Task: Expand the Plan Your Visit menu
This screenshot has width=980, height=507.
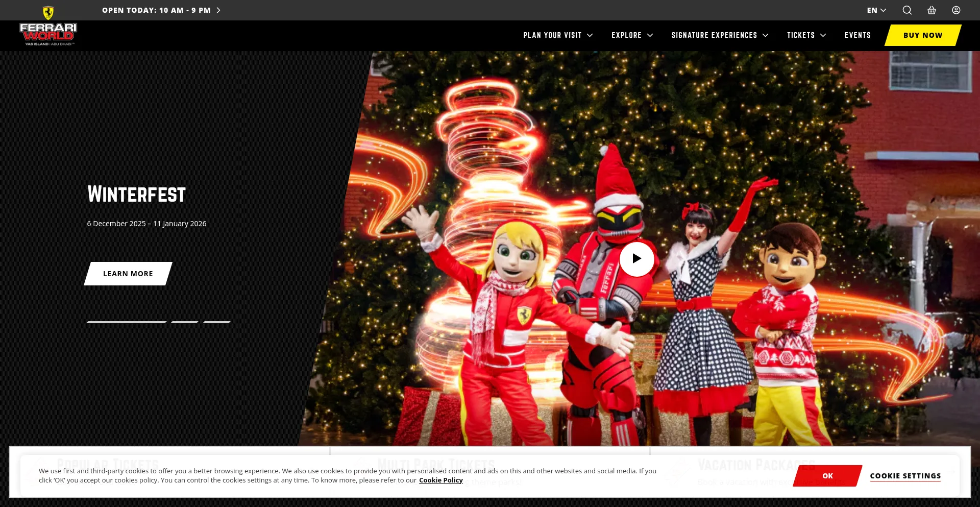Action: [x=557, y=35]
